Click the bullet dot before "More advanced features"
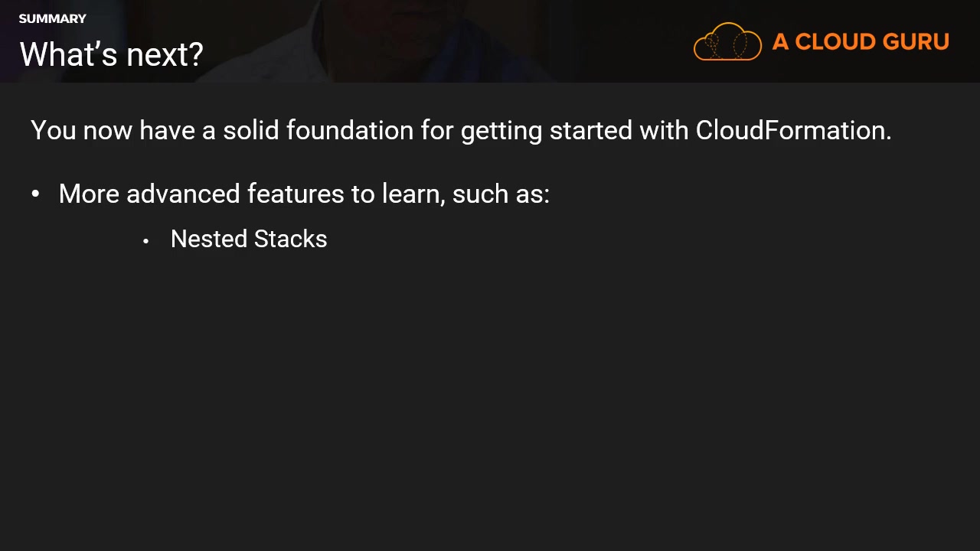This screenshot has height=551, width=980. 35,194
